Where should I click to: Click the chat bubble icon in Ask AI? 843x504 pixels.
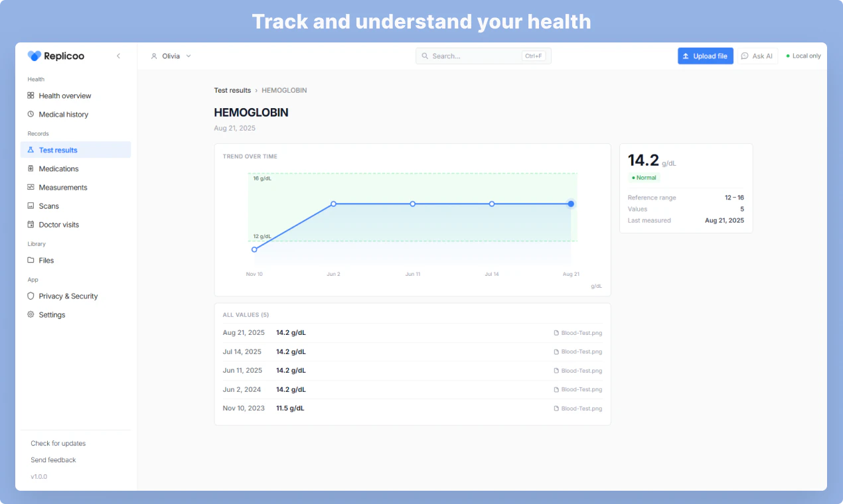(745, 56)
